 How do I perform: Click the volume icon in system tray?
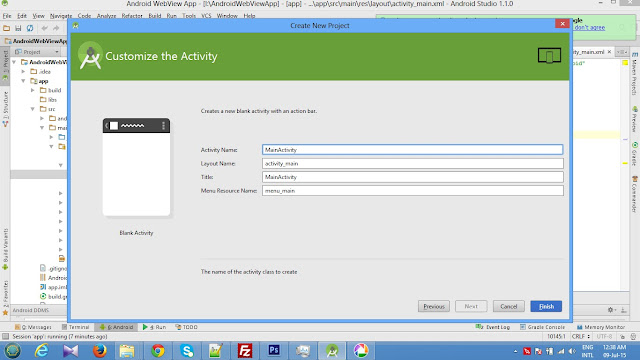point(572,351)
